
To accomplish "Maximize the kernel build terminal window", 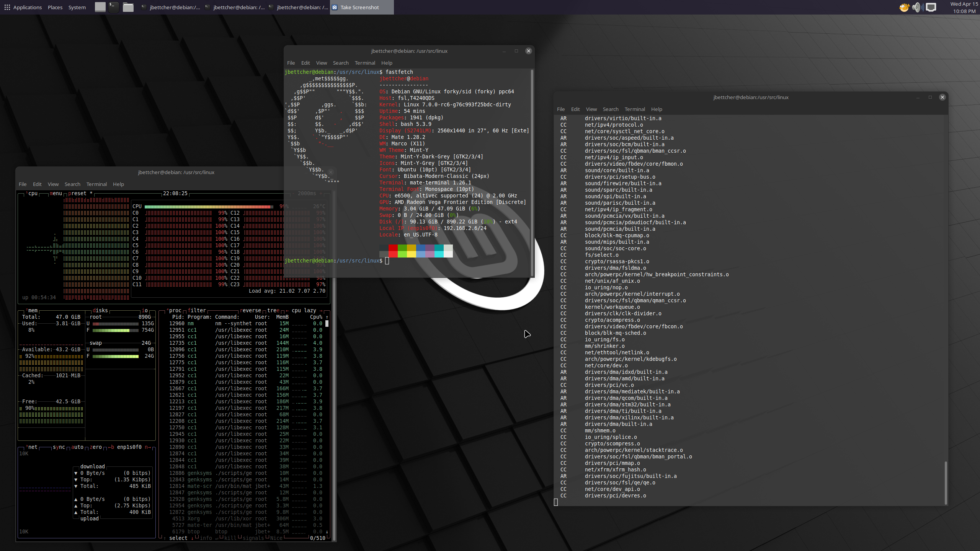I will pos(930,97).
